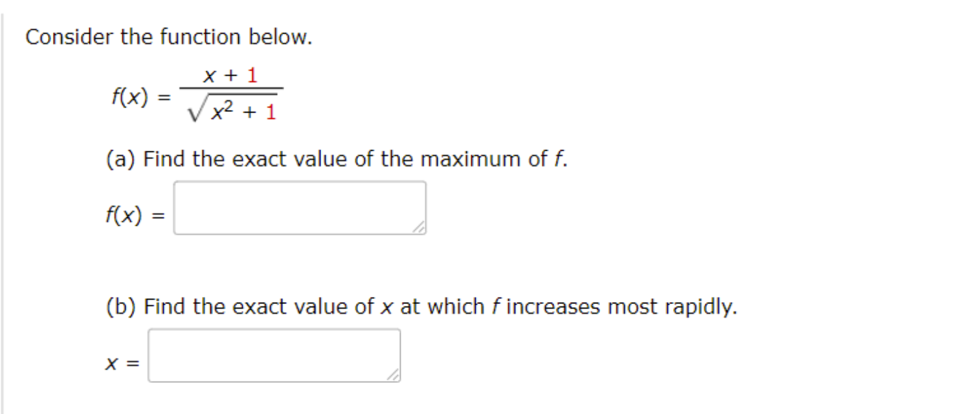Click the answer box for part (a)
The image size is (980, 414).
point(299,208)
